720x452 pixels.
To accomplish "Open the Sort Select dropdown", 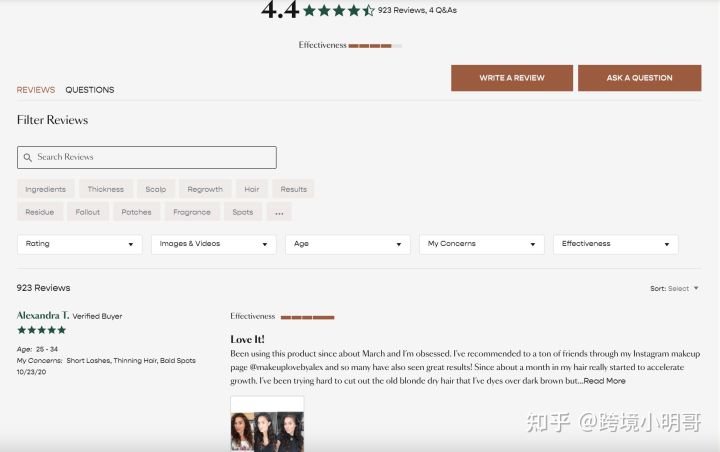I will click(x=674, y=288).
